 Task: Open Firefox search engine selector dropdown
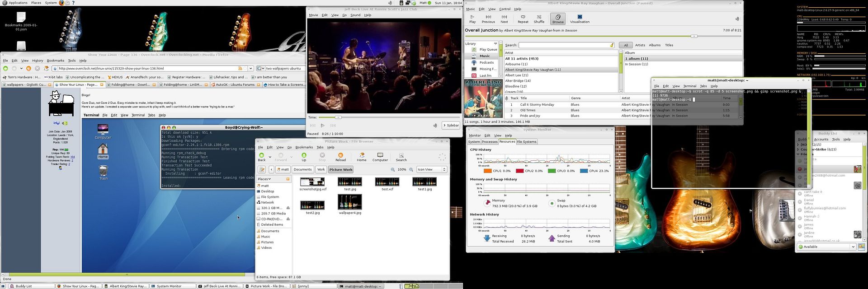tap(260, 69)
